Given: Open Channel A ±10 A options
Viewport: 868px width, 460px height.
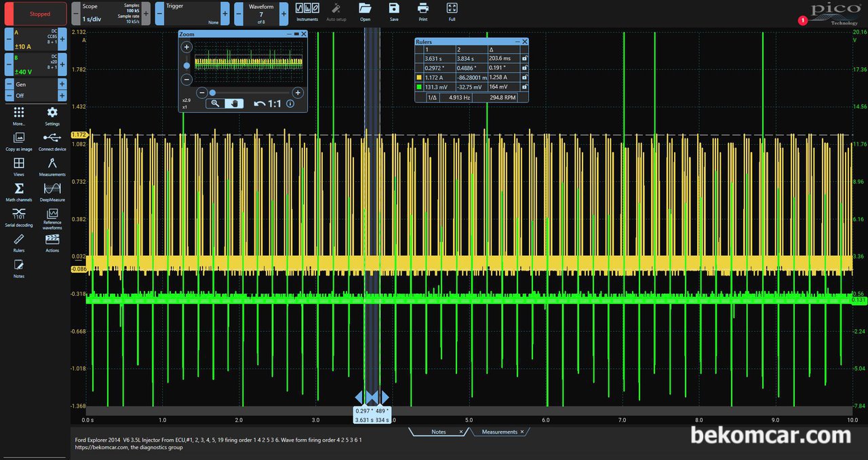Looking at the screenshot, I should 35,40.
